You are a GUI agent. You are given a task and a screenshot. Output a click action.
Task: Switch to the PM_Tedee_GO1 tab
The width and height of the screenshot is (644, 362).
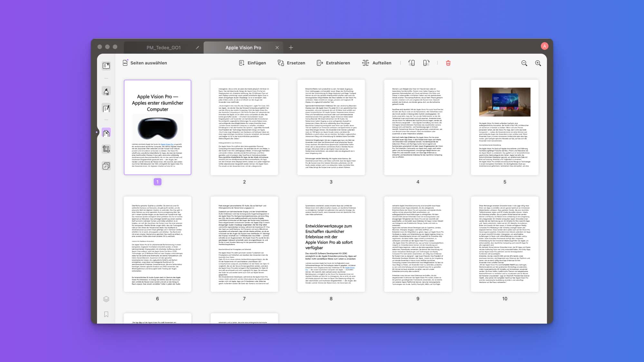tap(164, 48)
